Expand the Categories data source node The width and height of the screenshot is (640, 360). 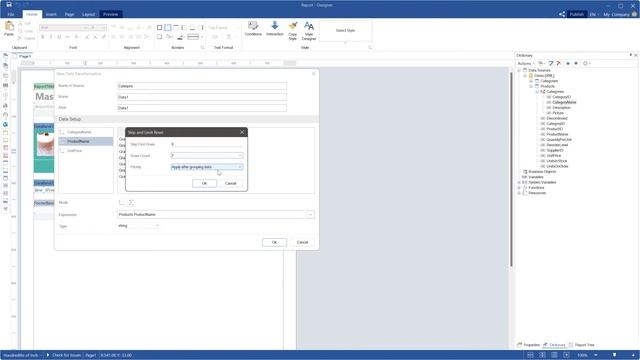(x=531, y=81)
